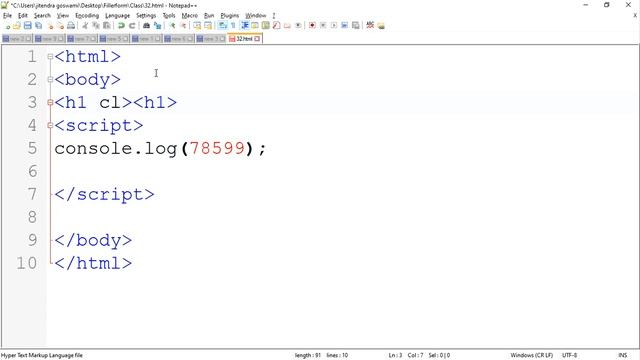This screenshot has height=360, width=640.
Task: Click the Print toolbar icon
Action: [x=71, y=26]
